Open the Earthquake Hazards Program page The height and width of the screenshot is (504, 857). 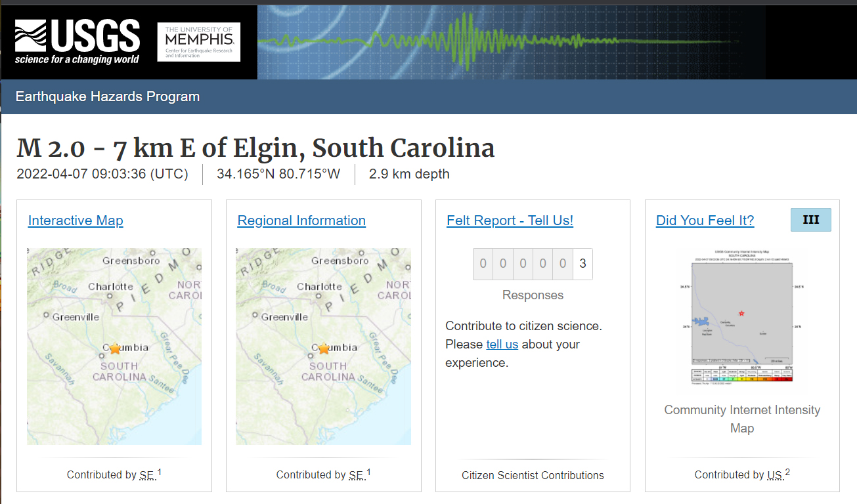click(108, 96)
